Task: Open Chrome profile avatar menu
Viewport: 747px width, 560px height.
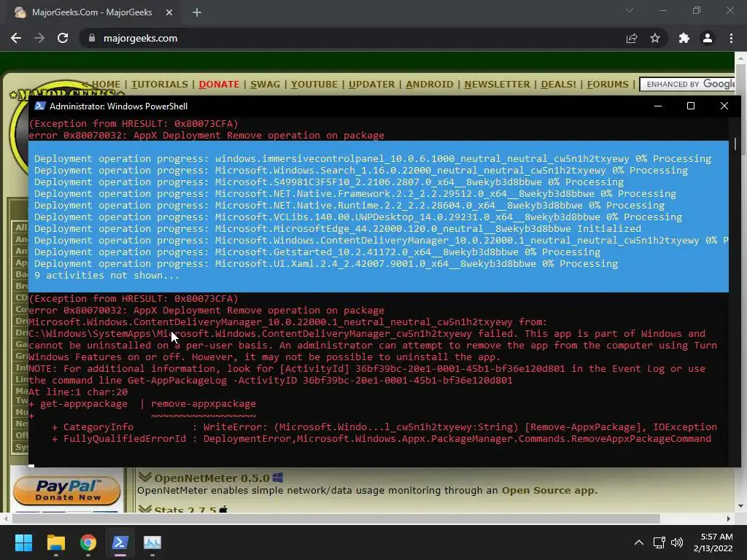Action: 708,38
